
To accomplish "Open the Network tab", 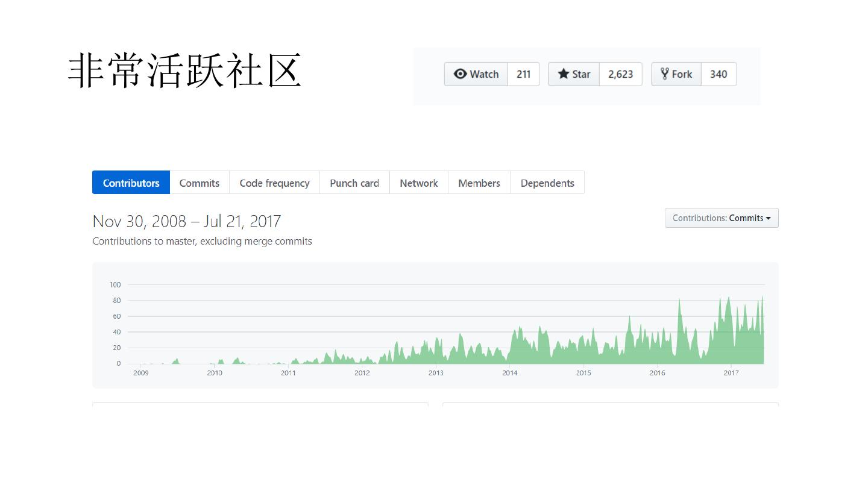I will [x=418, y=183].
